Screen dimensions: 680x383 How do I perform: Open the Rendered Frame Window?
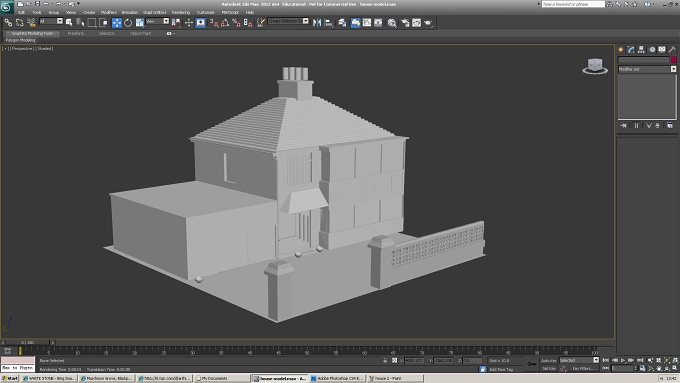click(416, 23)
